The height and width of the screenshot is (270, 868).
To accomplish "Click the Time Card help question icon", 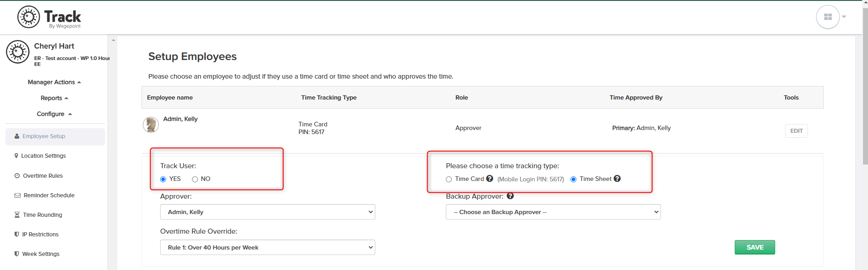I will (490, 179).
